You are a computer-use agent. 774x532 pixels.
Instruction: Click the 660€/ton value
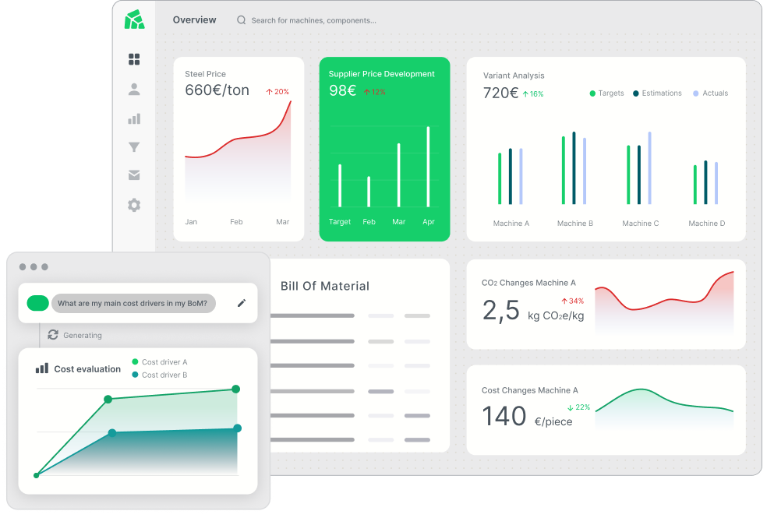(217, 90)
